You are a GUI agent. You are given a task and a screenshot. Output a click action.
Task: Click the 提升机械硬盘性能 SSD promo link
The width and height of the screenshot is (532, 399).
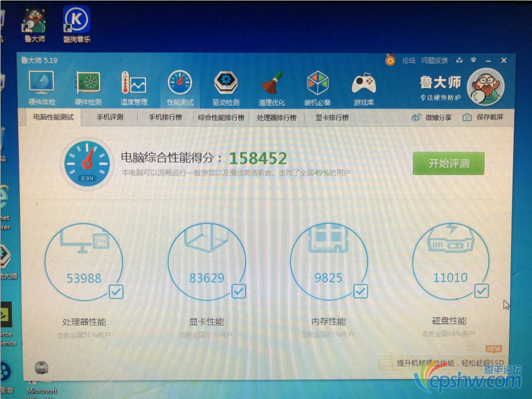pos(450,363)
